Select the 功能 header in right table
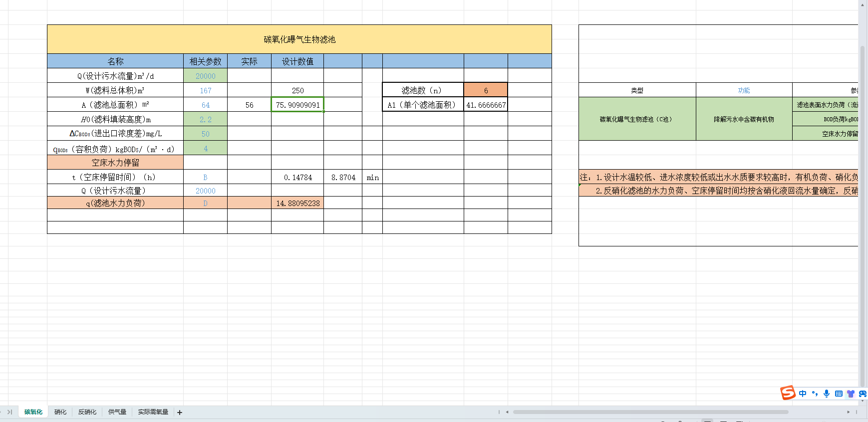The image size is (868, 422). (x=744, y=90)
